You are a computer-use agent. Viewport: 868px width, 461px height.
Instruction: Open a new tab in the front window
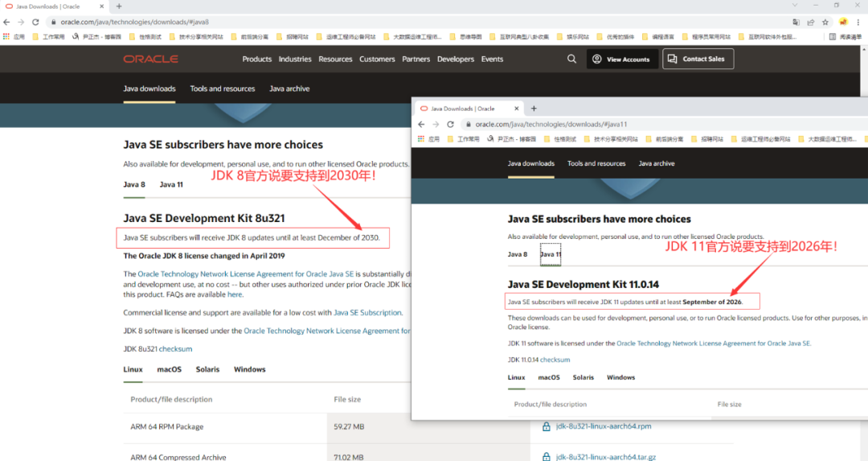click(x=534, y=109)
